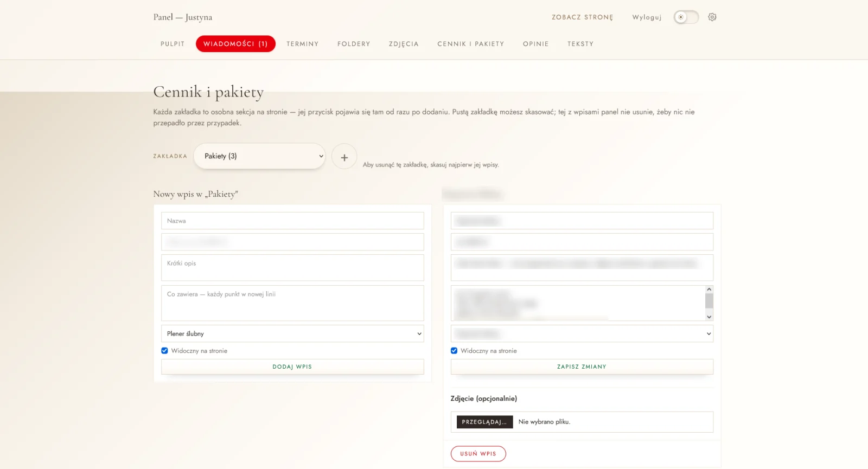868x469 pixels.
Task: Click the 'Dodaj wpis' button
Action: click(292, 367)
